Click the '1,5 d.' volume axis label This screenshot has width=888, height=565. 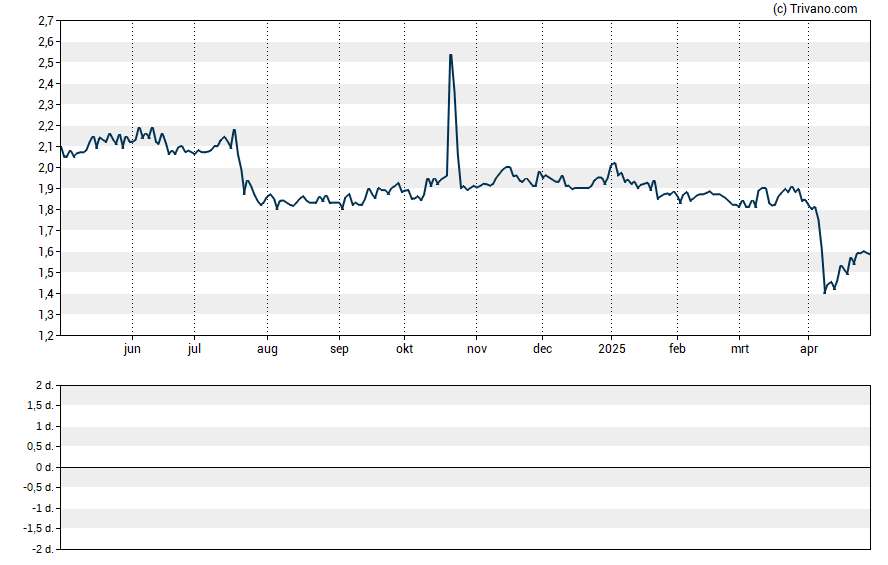pos(40,405)
